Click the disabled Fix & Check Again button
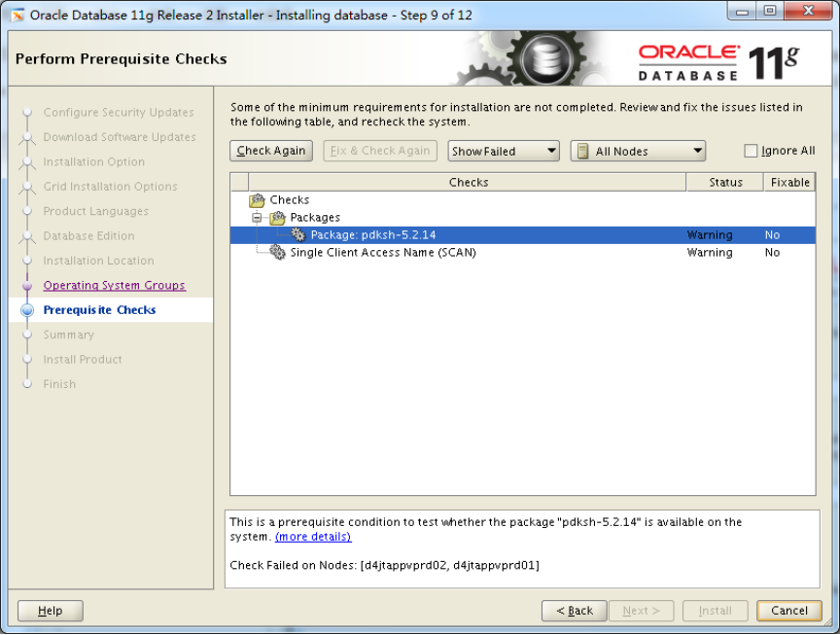This screenshot has width=840, height=635. (380, 151)
